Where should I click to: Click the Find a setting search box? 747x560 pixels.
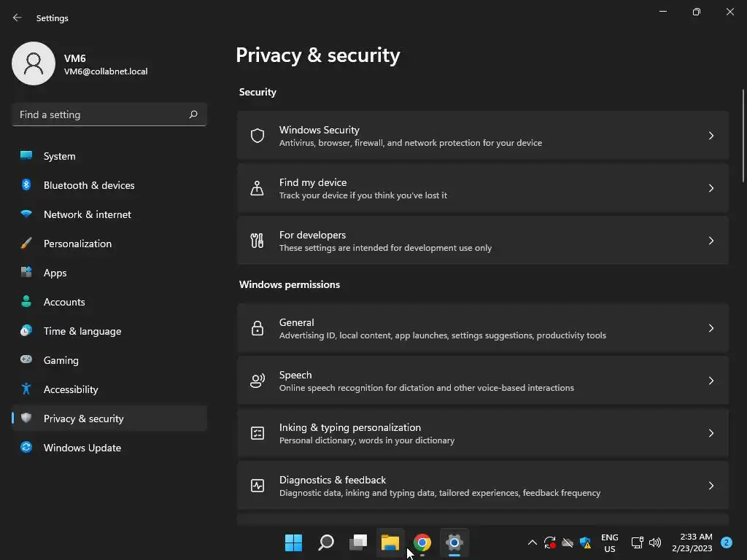click(x=109, y=114)
